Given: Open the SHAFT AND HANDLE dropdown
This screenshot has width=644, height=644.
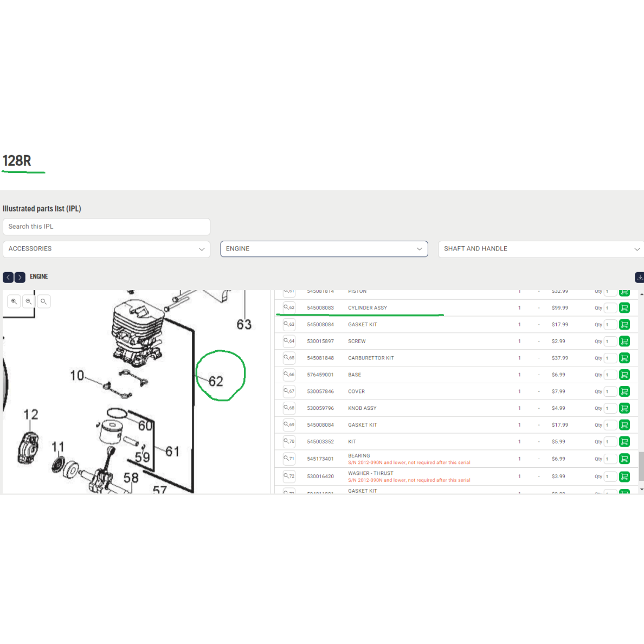Looking at the screenshot, I should pyautogui.click(x=541, y=249).
